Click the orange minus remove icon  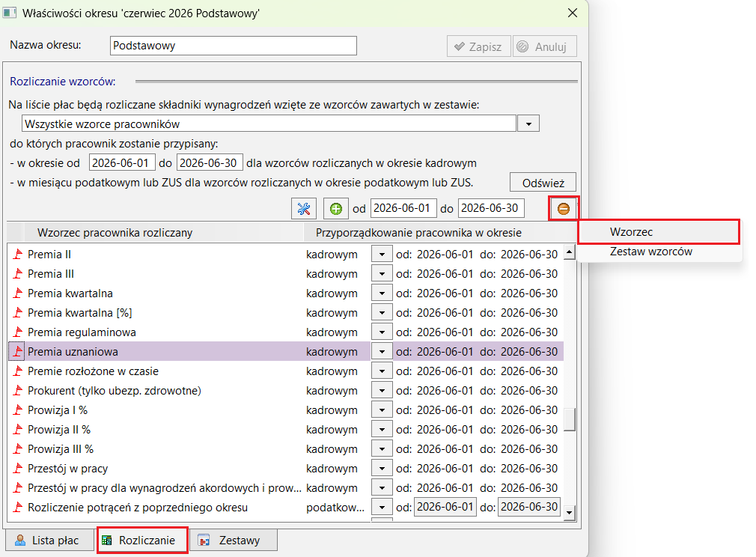pos(563,209)
